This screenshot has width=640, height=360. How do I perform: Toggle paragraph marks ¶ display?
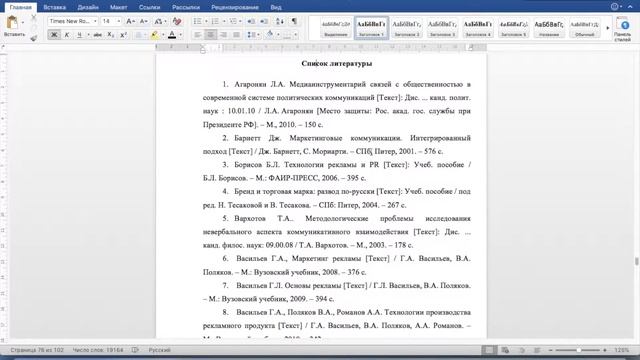pos(294,21)
